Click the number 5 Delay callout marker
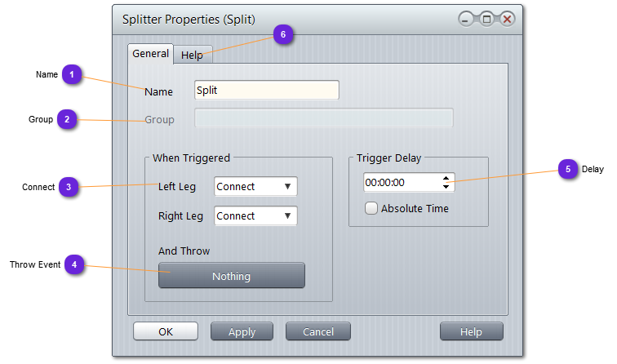Viewport: 617px width, 364px height. [x=568, y=169]
